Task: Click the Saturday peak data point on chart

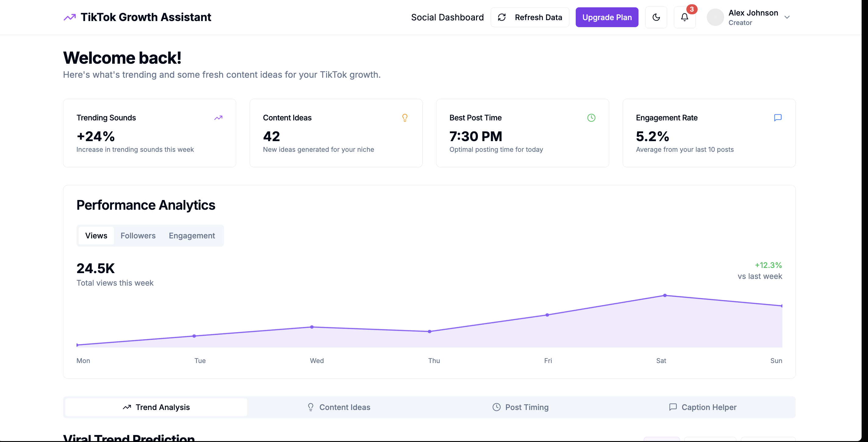Action: 664,295
